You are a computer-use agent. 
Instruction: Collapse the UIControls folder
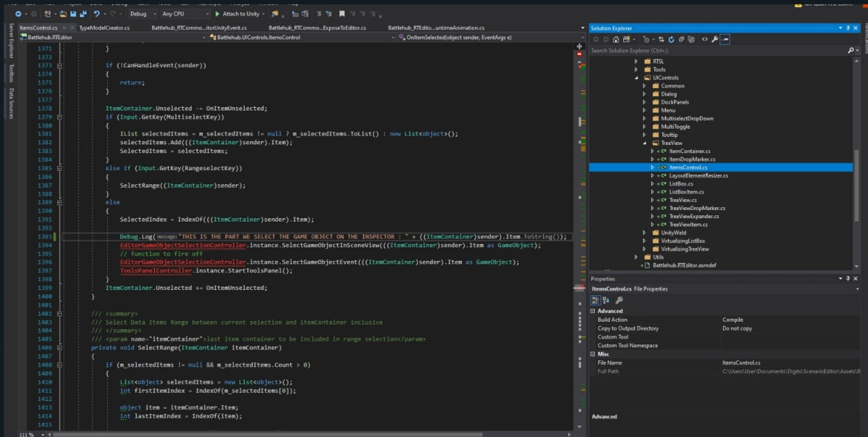637,78
